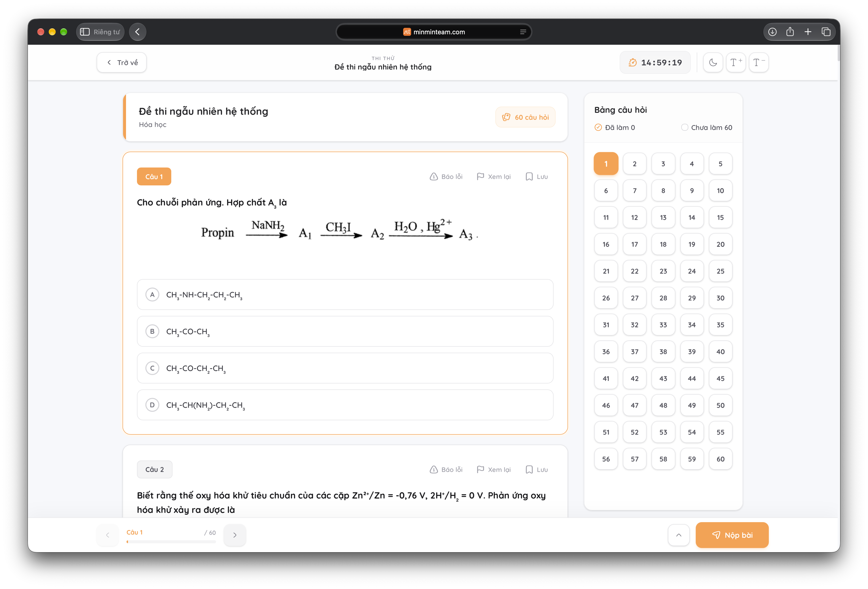Submit the exam with Nộp bài
Screen dimensions: 868x589
[732, 535]
